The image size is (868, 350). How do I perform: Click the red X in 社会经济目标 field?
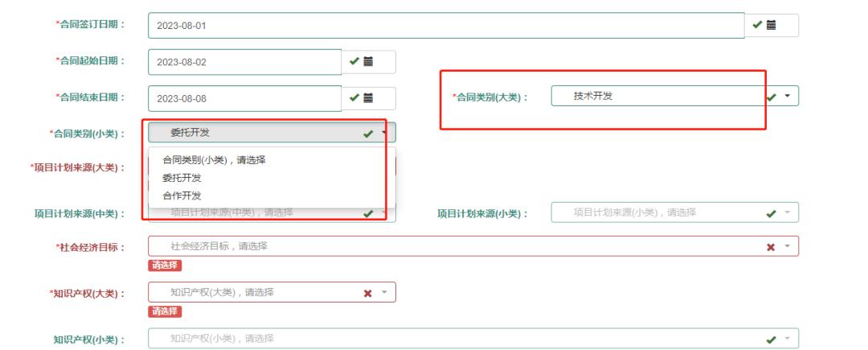771,247
